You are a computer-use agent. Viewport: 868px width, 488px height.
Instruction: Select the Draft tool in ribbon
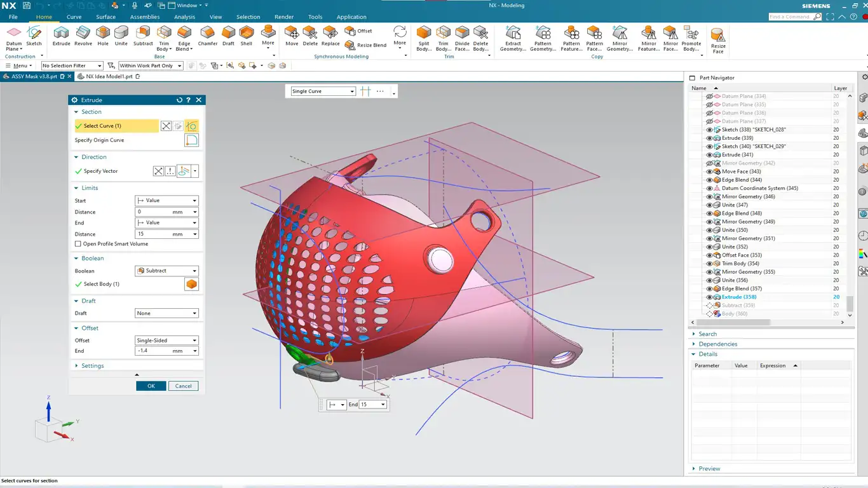(228, 36)
